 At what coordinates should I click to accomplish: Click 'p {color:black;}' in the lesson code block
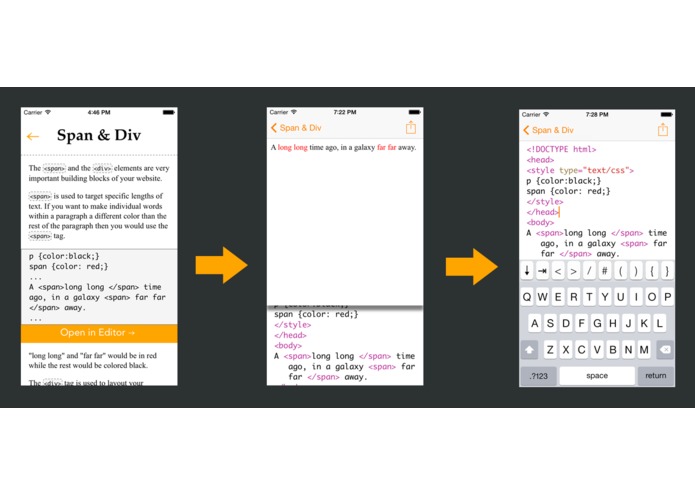pyautogui.click(x=64, y=256)
